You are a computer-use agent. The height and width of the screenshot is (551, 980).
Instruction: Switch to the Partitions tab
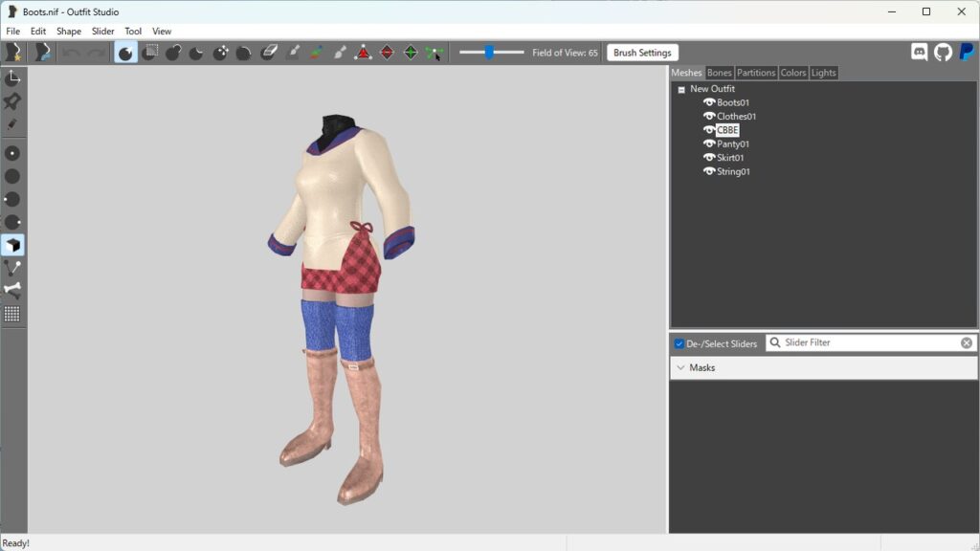[x=756, y=73]
